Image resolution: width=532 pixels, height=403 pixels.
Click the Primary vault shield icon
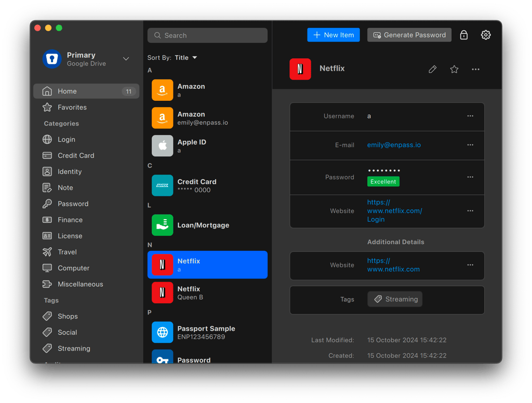pyautogui.click(x=52, y=59)
